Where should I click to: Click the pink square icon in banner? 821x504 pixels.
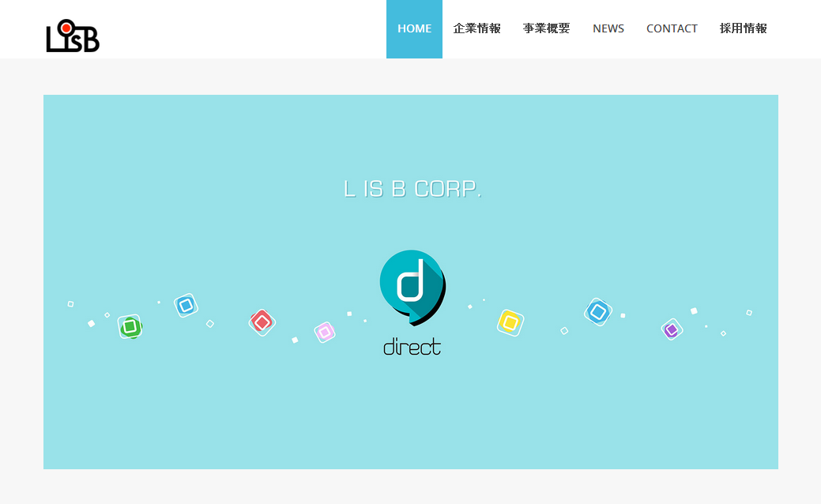(325, 332)
